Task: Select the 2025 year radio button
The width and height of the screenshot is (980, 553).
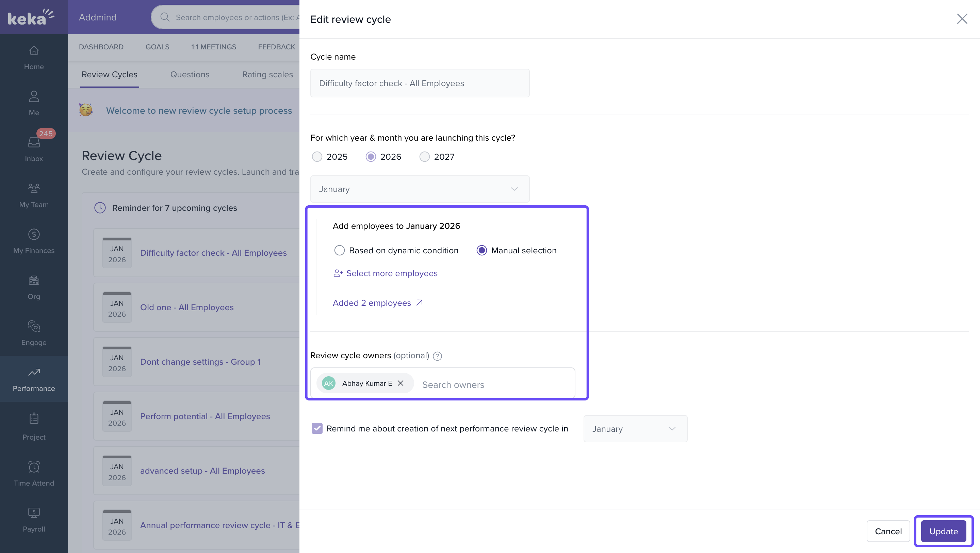Action: click(317, 157)
